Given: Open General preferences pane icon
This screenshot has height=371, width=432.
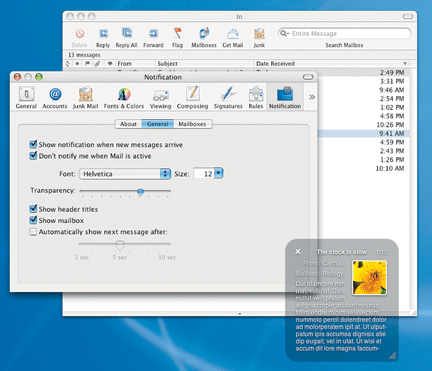Looking at the screenshot, I should tap(26, 94).
